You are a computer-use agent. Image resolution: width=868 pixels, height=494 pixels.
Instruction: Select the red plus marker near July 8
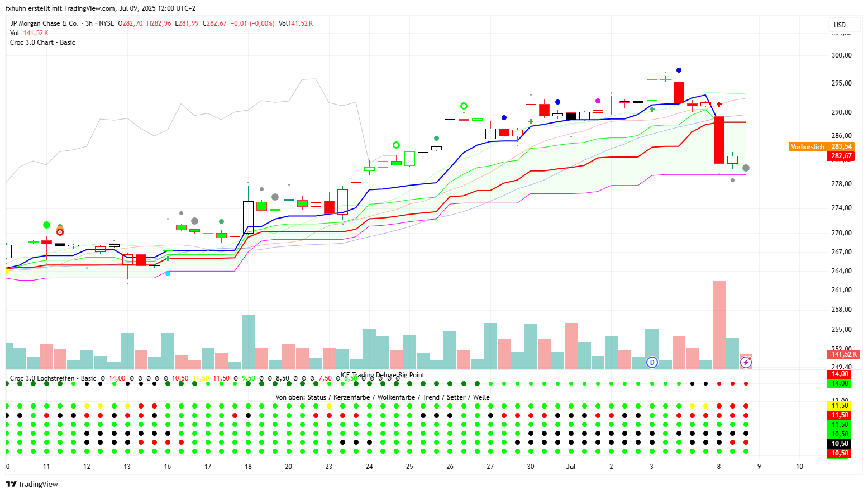pyautogui.click(x=719, y=104)
